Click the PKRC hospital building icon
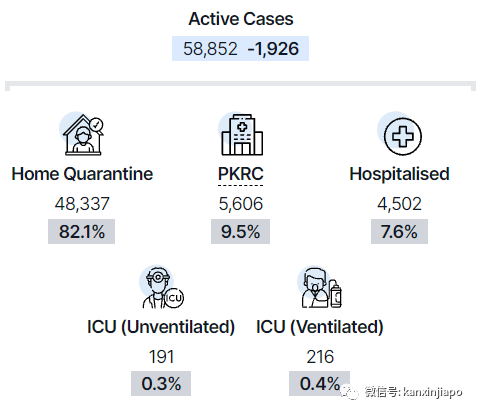The image size is (477, 413). (241, 134)
